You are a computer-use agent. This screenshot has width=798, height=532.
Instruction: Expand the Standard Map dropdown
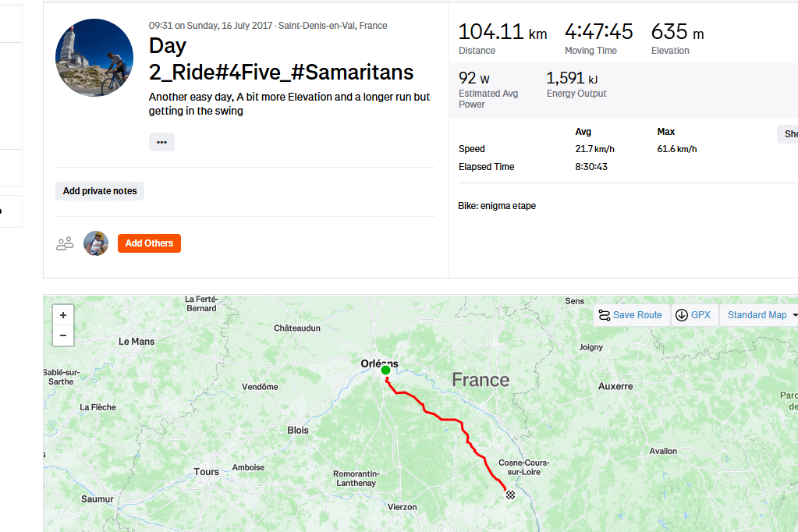tap(761, 315)
